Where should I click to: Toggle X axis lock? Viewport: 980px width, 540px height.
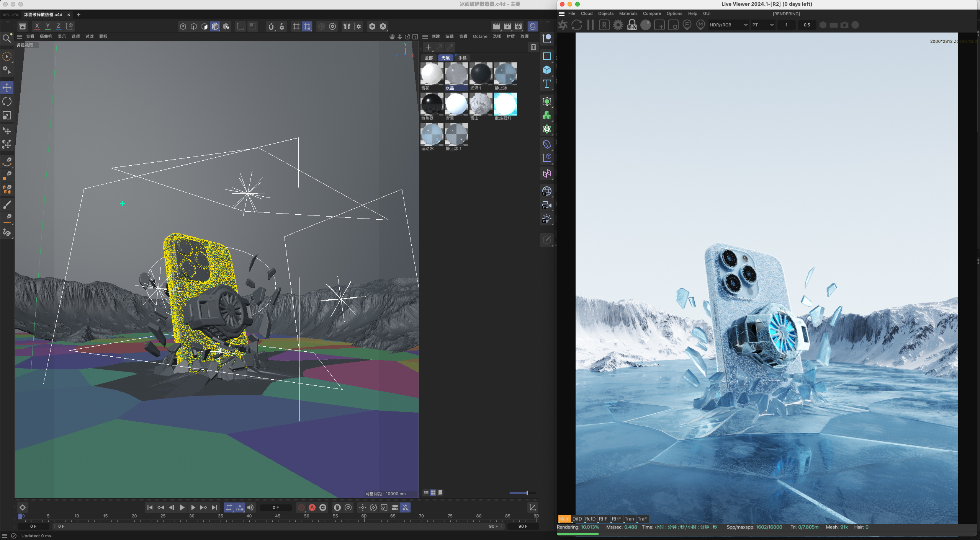(37, 26)
